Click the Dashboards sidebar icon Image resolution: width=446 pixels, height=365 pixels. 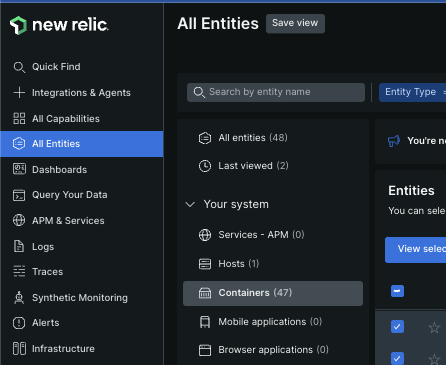19,169
